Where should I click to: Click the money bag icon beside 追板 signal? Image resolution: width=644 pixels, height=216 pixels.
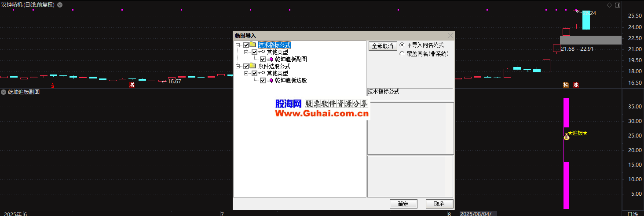[566, 137]
